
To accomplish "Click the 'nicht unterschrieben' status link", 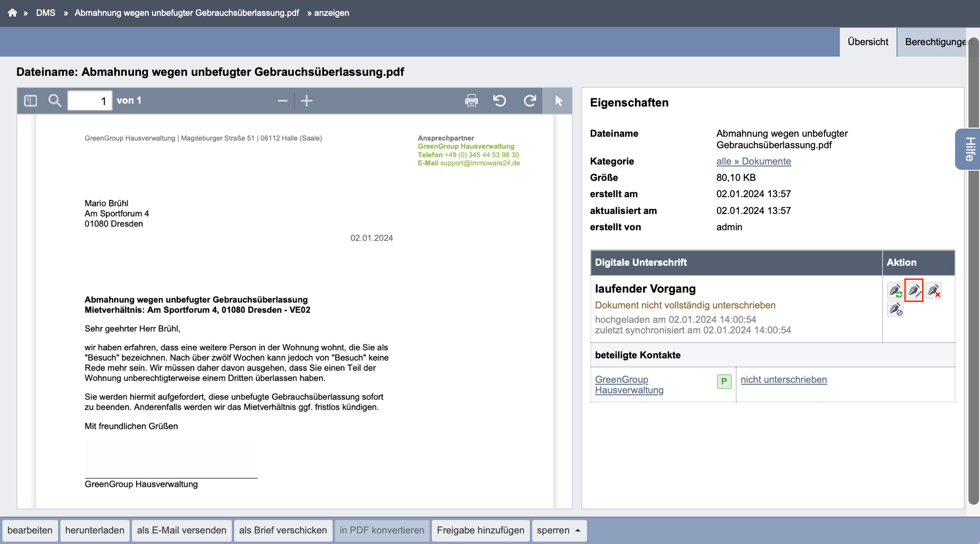I will [784, 379].
